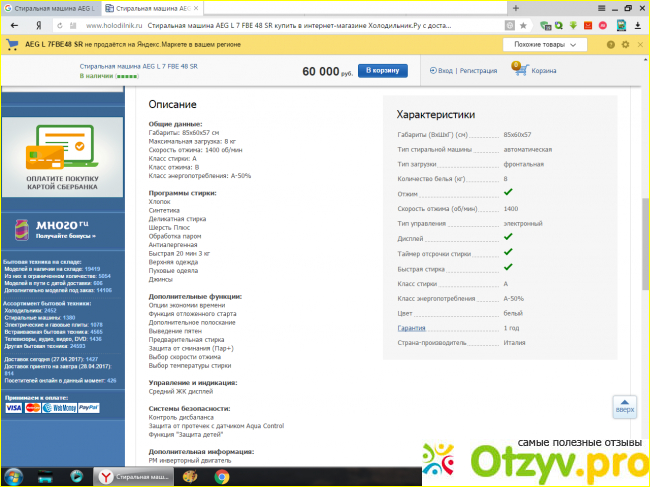Click the PayPal payment icon

point(88,408)
